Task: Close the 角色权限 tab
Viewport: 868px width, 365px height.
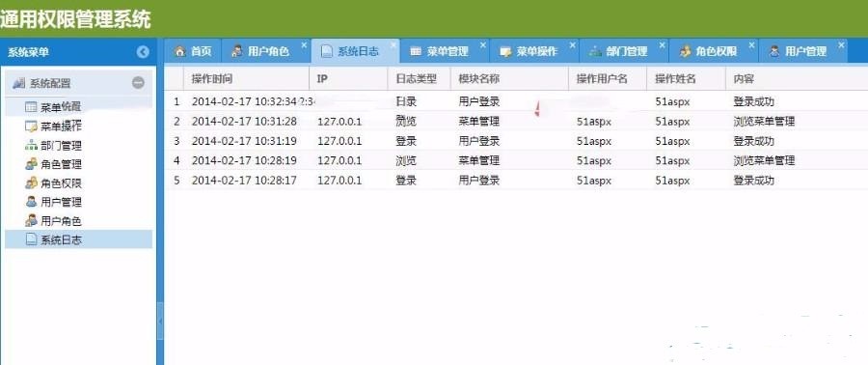Action: (x=751, y=44)
